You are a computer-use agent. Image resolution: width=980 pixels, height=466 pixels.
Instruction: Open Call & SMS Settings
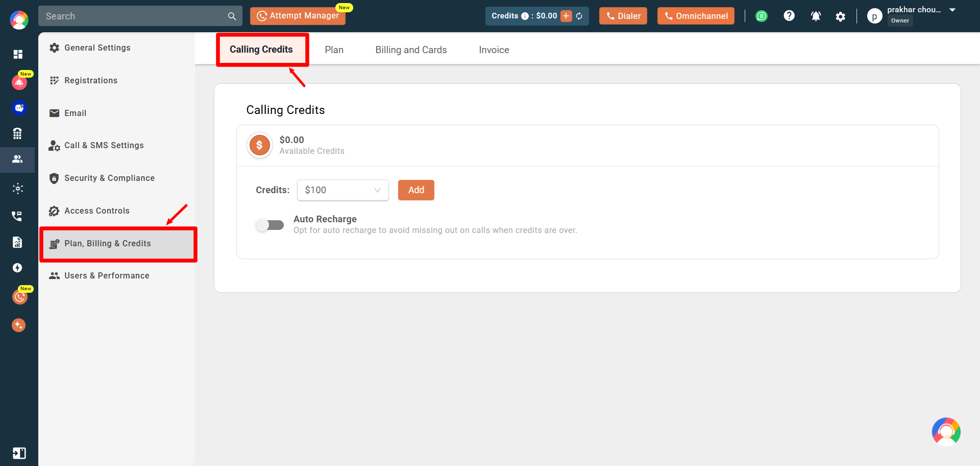117,145
